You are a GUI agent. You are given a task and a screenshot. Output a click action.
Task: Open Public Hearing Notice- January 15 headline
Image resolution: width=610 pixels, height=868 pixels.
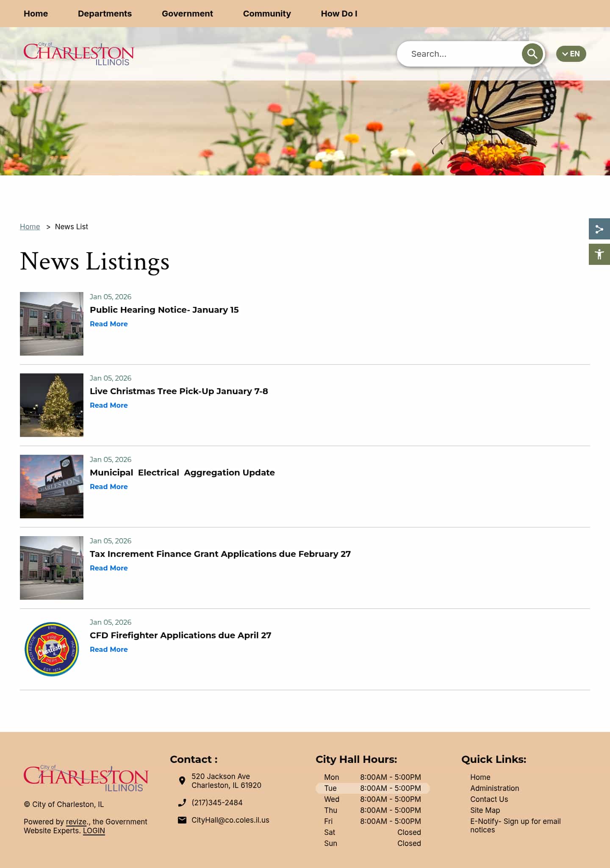pos(164,310)
